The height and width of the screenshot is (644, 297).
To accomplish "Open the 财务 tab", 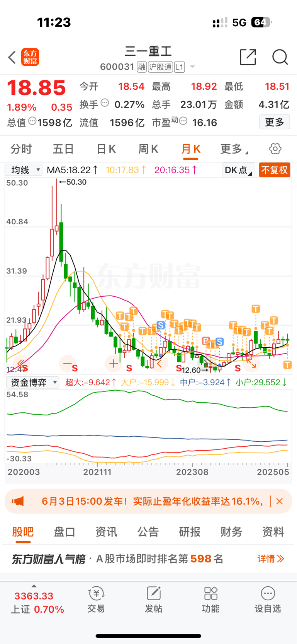I will point(231,532).
